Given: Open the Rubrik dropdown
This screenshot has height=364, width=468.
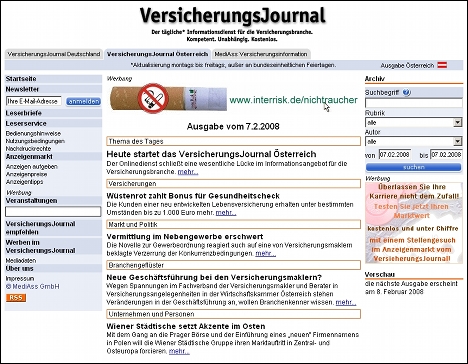Looking at the screenshot, I should tap(414, 122).
